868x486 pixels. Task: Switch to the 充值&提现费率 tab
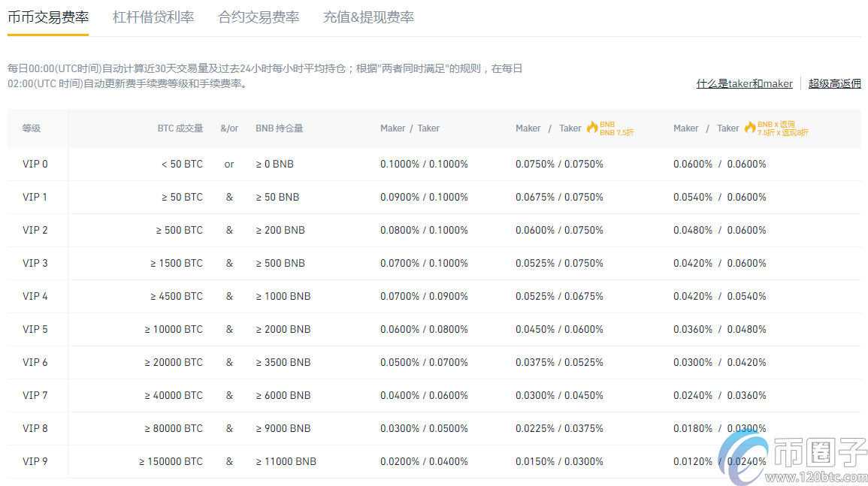click(x=369, y=17)
